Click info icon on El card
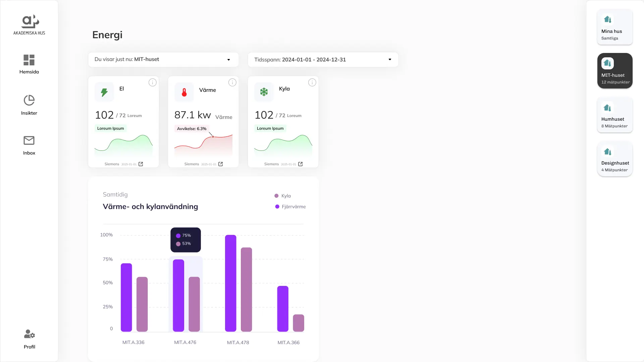Viewport: 644px width, 362px height. [153, 82]
